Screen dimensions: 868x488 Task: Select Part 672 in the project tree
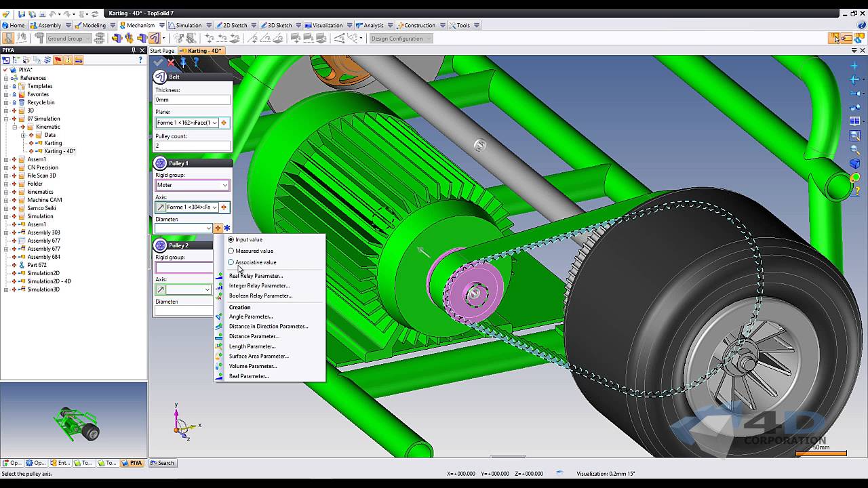37,265
